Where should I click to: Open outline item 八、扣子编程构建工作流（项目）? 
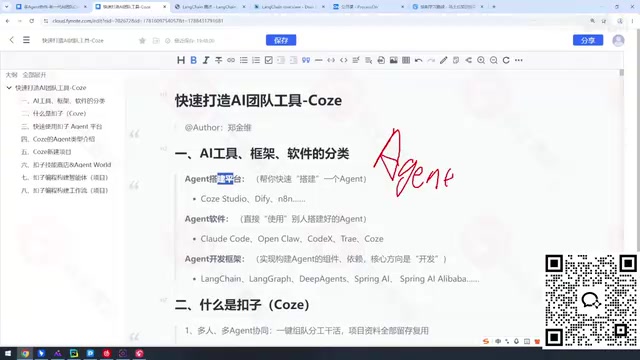pos(64,191)
